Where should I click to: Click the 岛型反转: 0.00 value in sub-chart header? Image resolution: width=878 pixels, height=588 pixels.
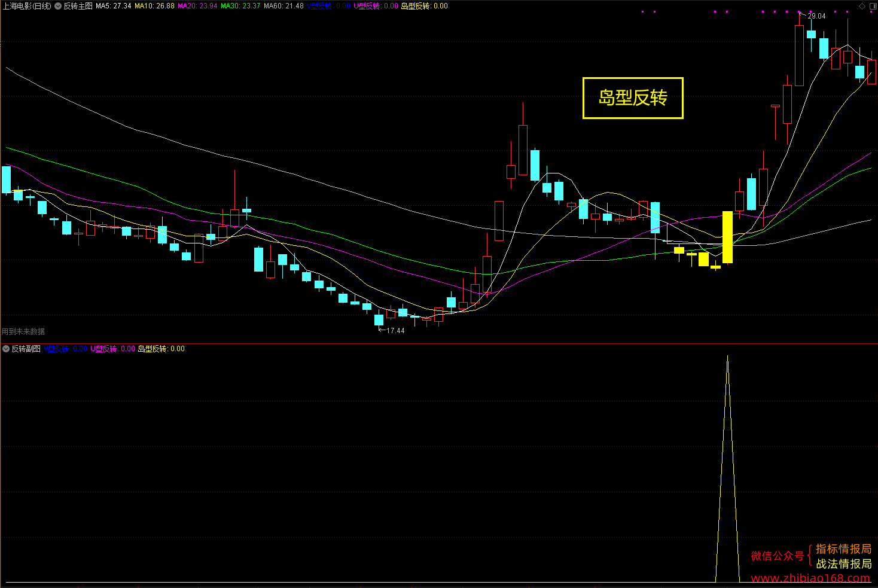tap(161, 349)
